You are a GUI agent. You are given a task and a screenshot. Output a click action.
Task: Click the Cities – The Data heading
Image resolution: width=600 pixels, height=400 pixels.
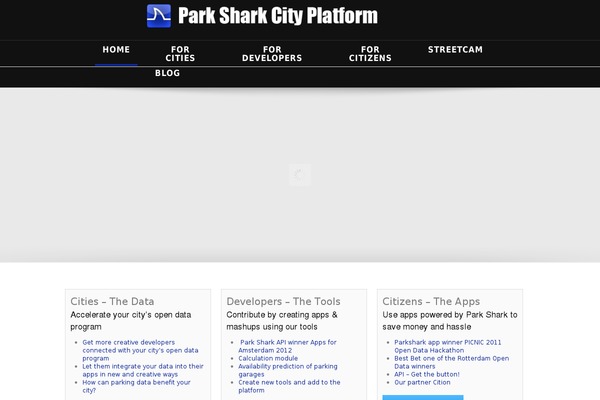point(112,301)
